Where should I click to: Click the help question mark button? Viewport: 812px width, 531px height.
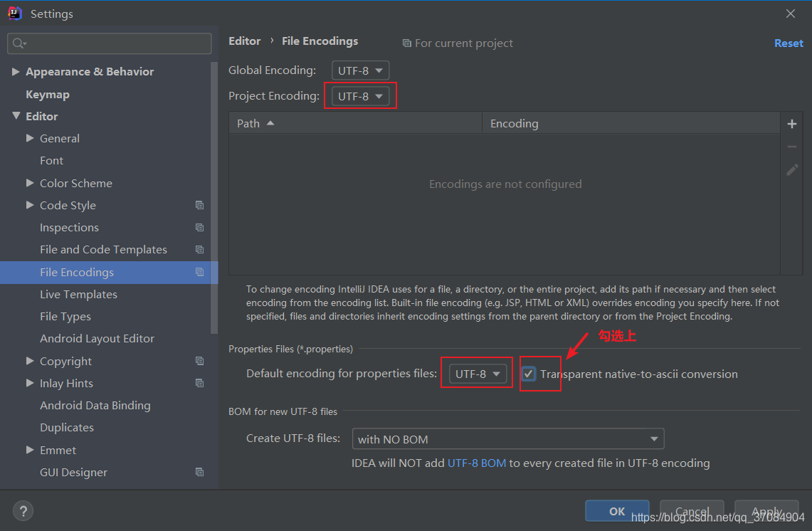pyautogui.click(x=23, y=511)
